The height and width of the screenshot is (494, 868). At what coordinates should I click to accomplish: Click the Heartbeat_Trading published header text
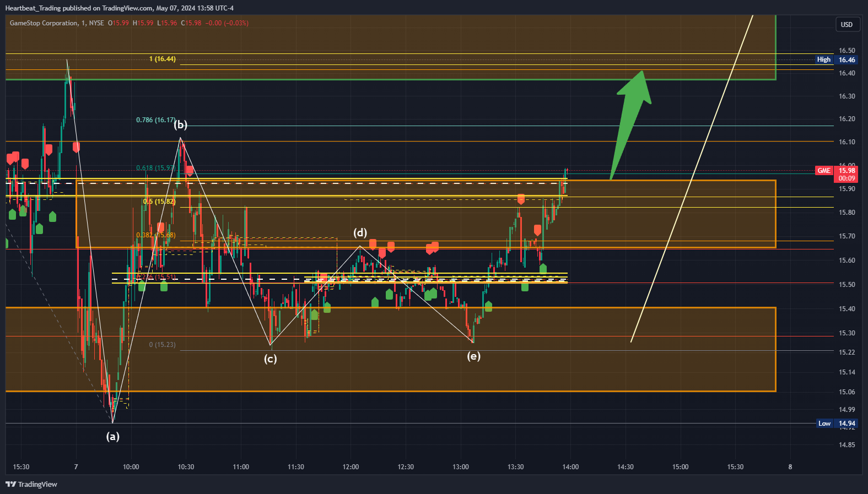[119, 8]
